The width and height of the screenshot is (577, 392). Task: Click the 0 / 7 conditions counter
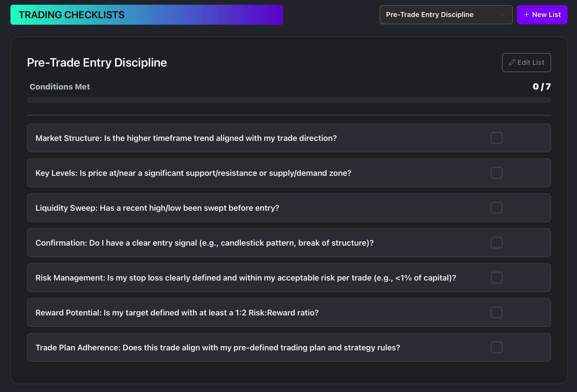pos(542,87)
